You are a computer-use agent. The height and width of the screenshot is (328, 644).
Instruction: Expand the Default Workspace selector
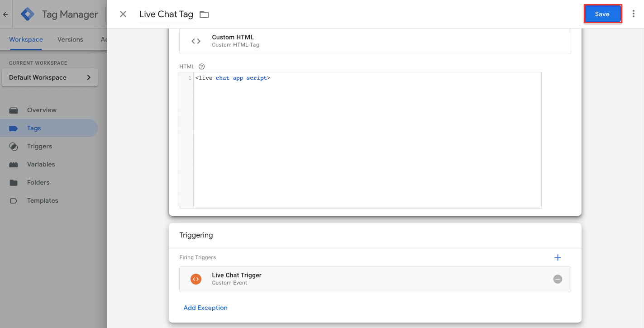click(x=50, y=77)
